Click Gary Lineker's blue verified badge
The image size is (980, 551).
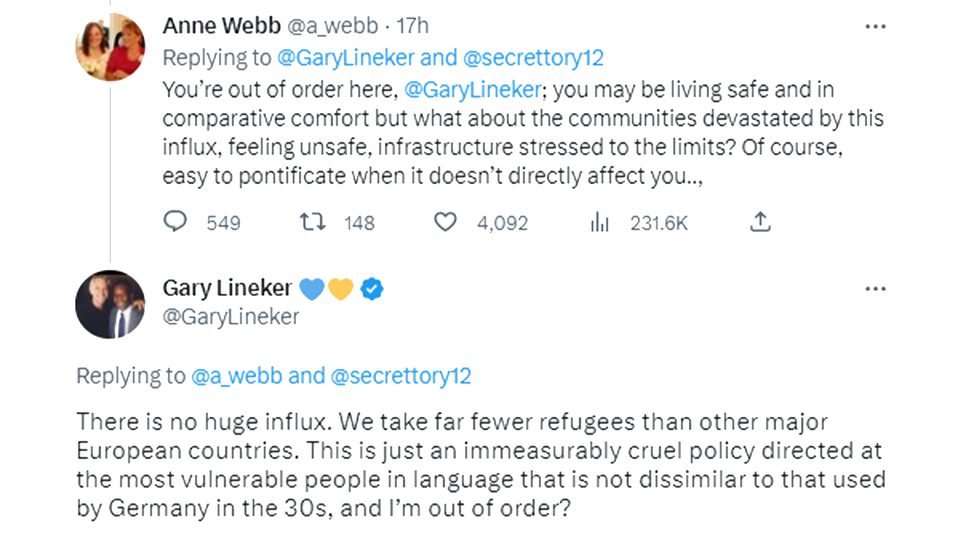pos(373,289)
